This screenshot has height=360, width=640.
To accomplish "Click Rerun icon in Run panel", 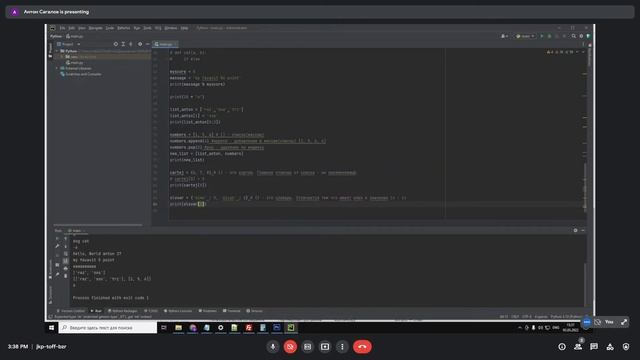I will (57, 239).
